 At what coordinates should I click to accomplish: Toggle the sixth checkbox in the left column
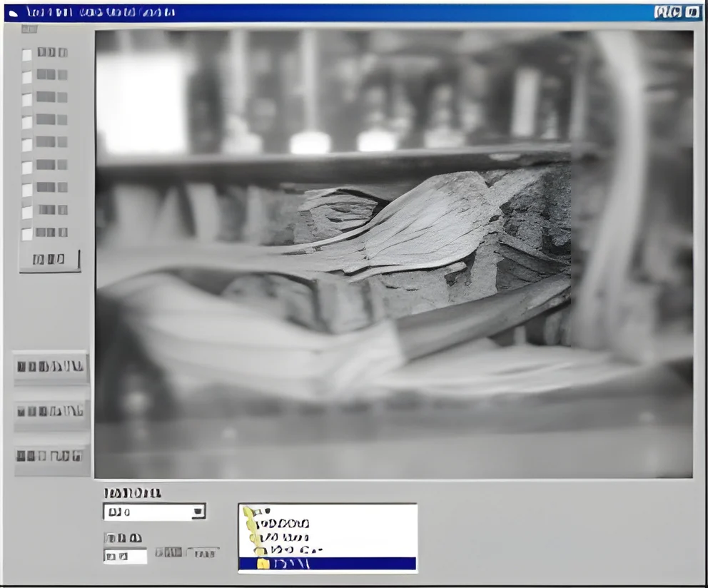click(27, 168)
